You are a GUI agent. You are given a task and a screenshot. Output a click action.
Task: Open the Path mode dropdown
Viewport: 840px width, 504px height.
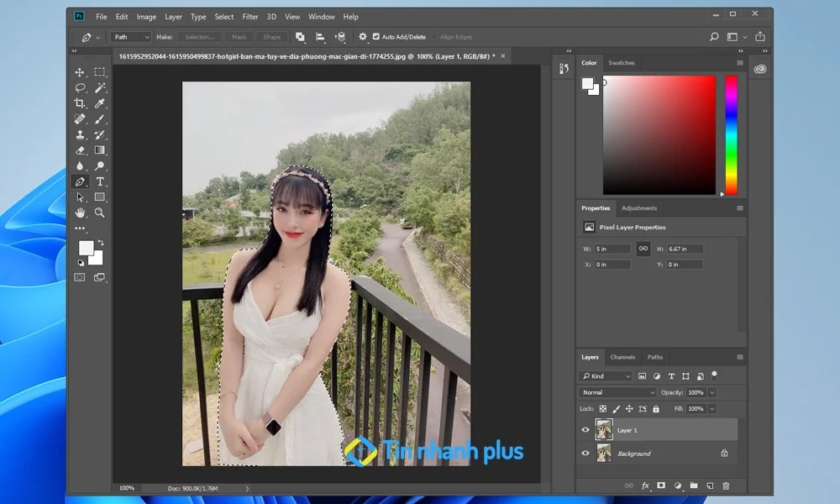tap(131, 37)
